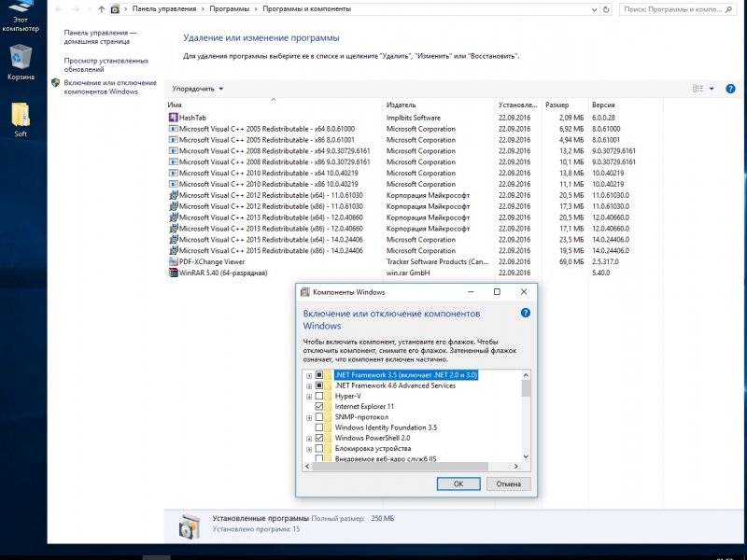Open the view options dropdown arrow

click(712, 89)
